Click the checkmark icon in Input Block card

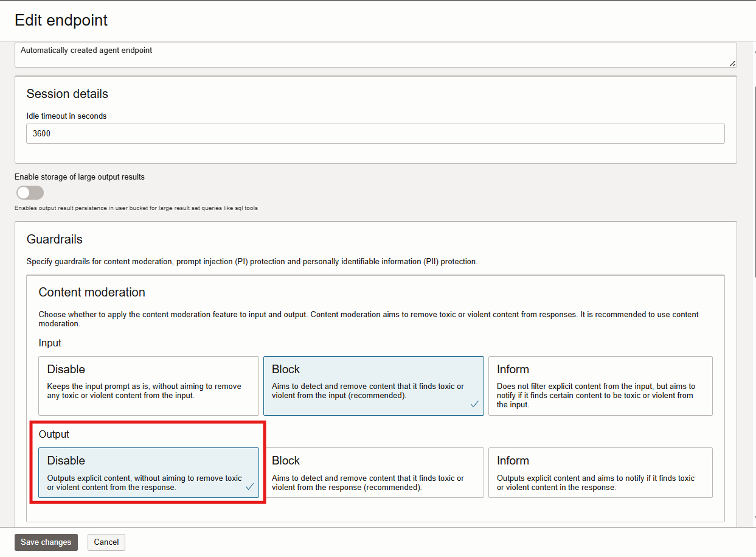pyautogui.click(x=474, y=404)
